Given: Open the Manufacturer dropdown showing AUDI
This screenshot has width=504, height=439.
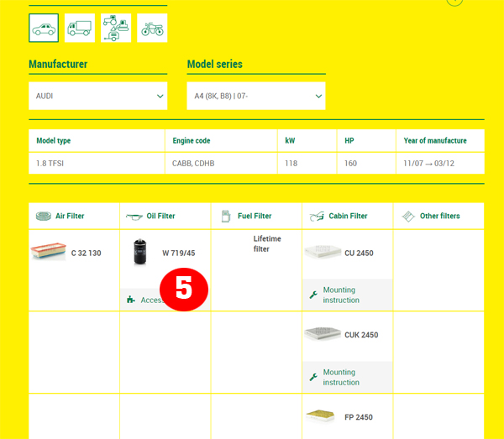Looking at the screenshot, I should point(98,96).
